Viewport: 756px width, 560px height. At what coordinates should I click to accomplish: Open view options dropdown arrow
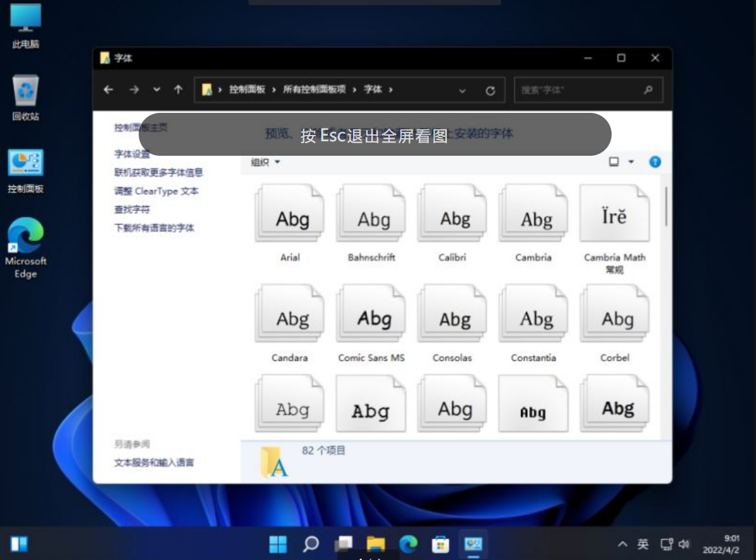coord(631,161)
